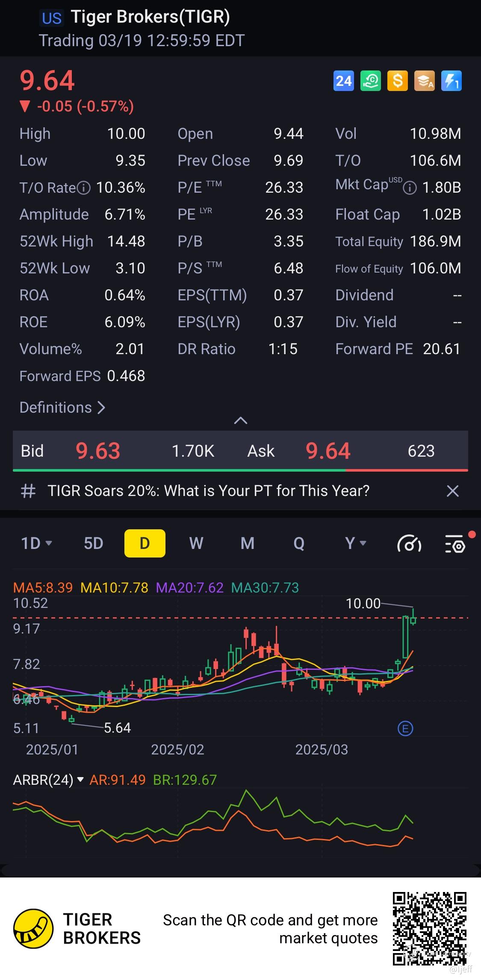Select the D daily chart tab

145,543
